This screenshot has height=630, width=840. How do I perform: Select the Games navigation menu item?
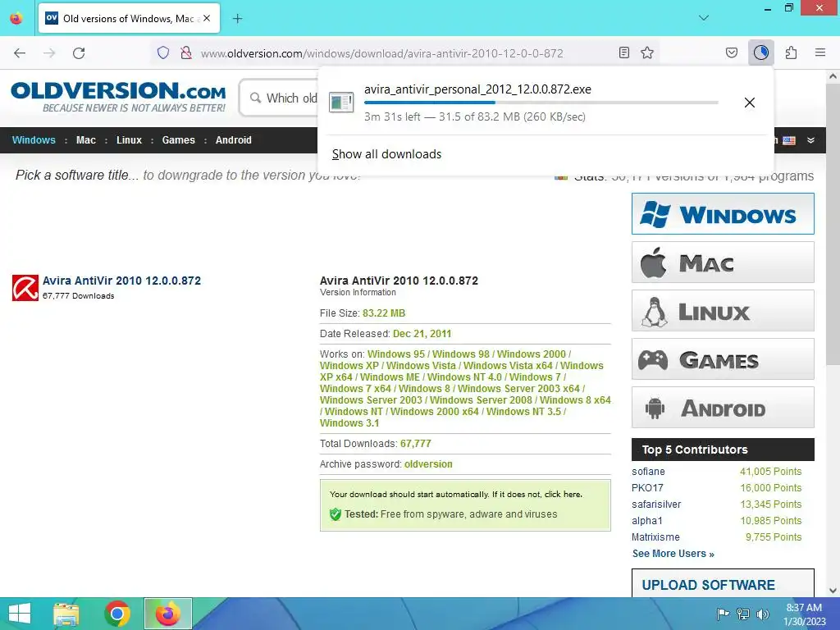pyautogui.click(x=178, y=139)
